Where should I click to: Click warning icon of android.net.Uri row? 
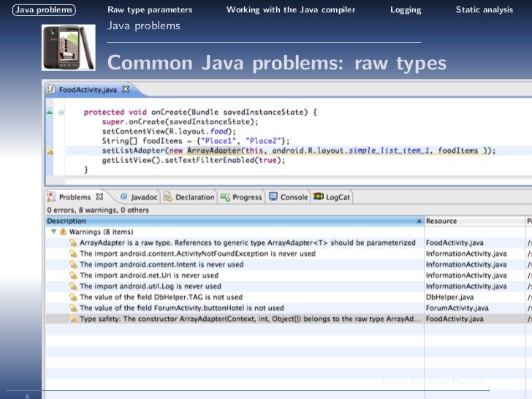[73, 275]
